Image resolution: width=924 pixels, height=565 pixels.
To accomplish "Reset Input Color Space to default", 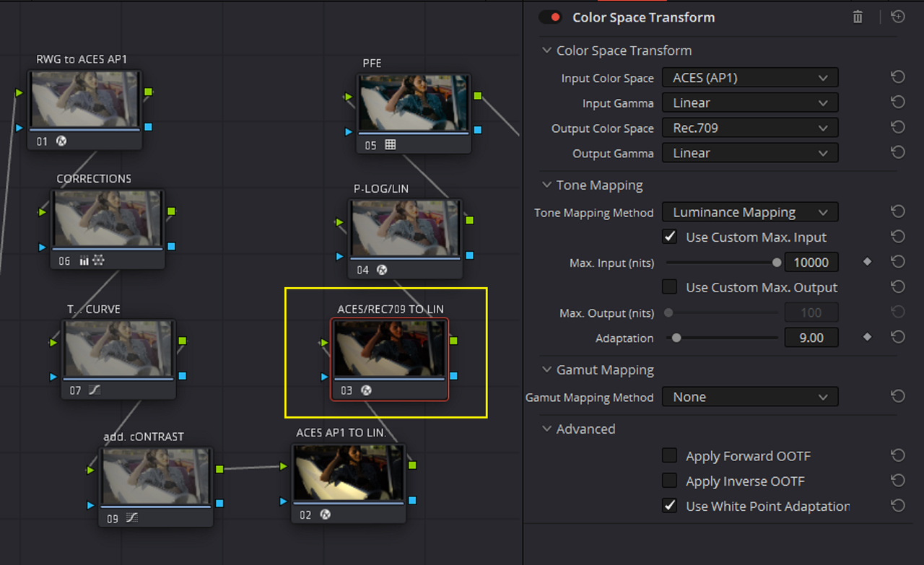I will [898, 77].
